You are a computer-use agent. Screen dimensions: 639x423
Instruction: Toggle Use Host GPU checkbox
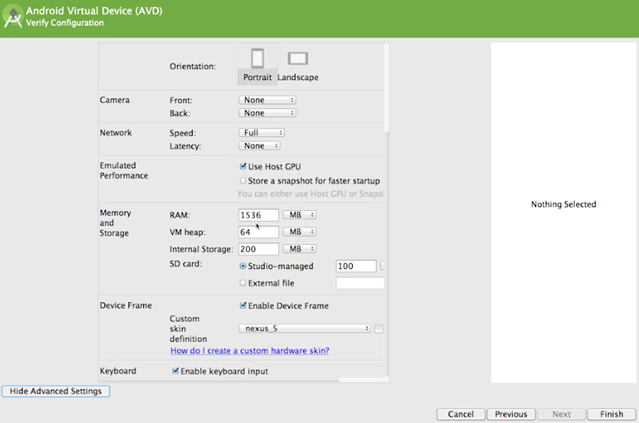(243, 166)
